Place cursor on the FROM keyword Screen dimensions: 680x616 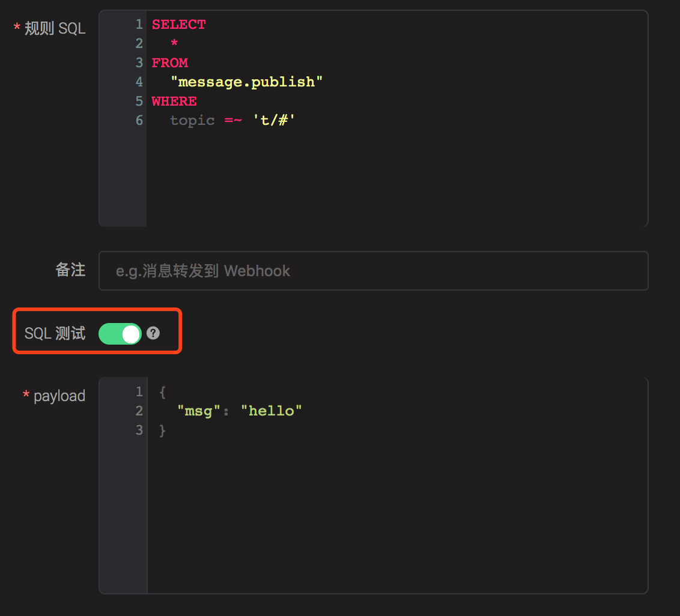click(169, 63)
